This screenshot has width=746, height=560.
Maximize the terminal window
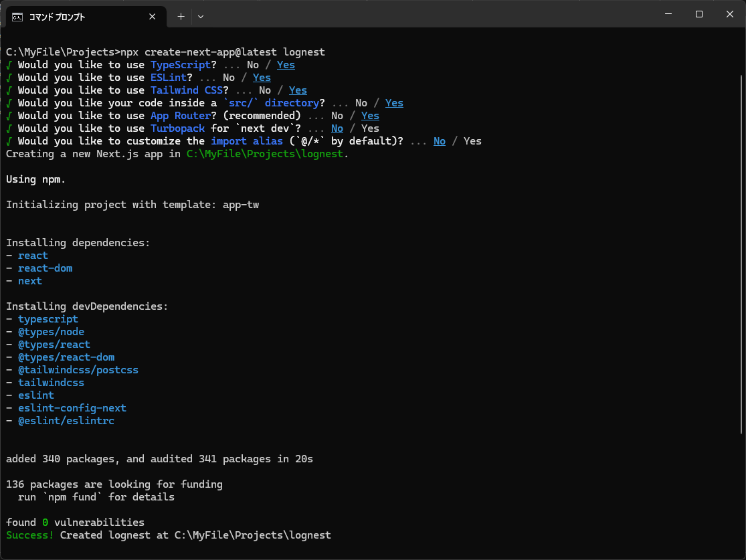tap(699, 14)
